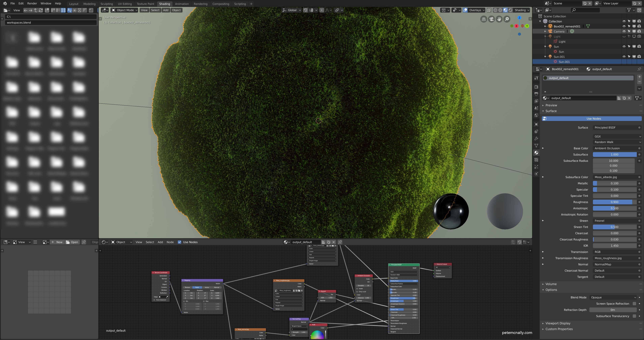
Task: Open Blend Mode Opaque dropdown
Action: 613,298
